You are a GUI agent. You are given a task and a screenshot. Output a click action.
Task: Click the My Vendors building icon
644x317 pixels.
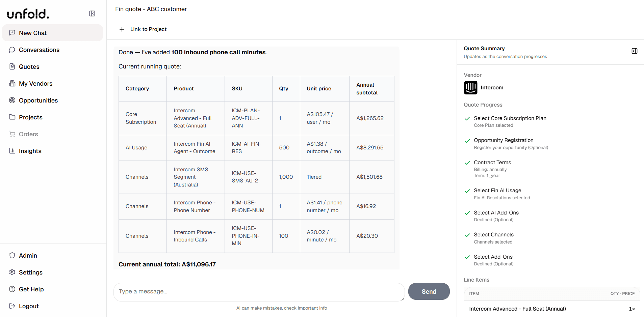click(x=12, y=83)
